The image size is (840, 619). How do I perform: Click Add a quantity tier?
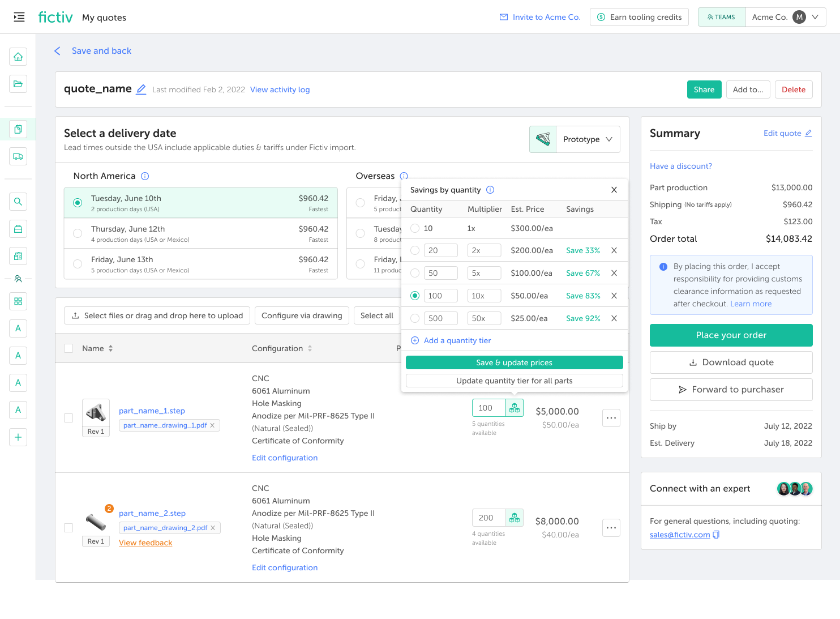tap(451, 340)
